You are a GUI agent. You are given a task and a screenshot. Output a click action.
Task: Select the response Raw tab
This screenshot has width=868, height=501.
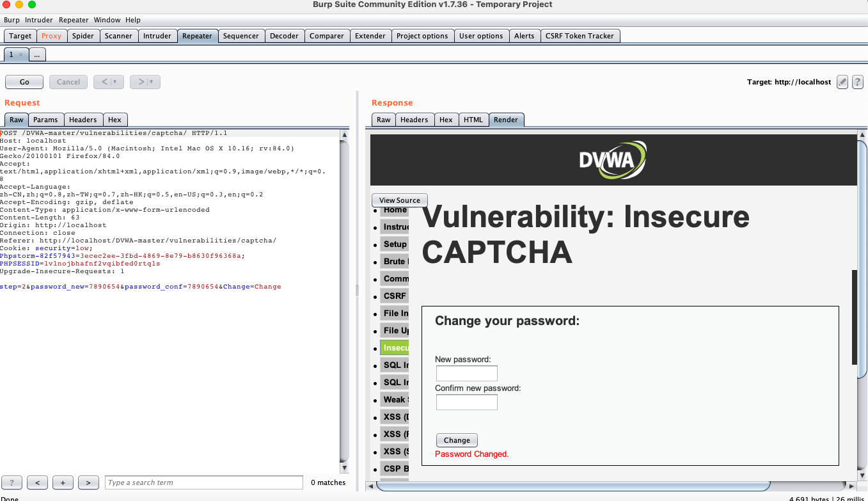click(384, 120)
